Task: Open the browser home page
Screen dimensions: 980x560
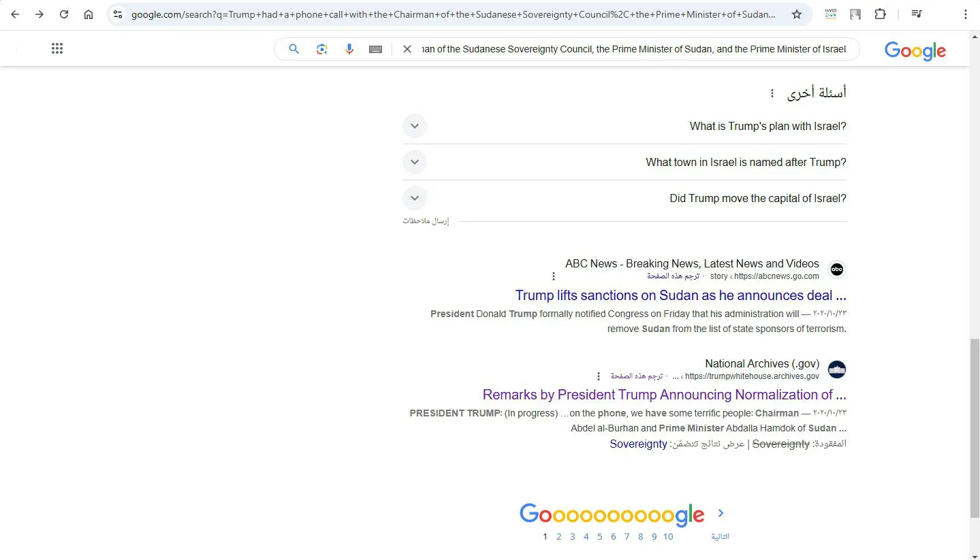Action: [89, 14]
